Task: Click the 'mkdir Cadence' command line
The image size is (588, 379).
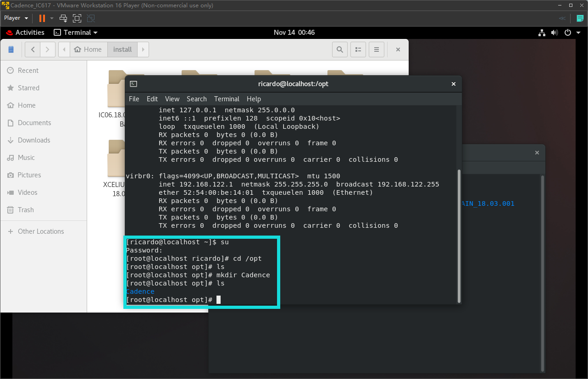Action: pos(198,275)
